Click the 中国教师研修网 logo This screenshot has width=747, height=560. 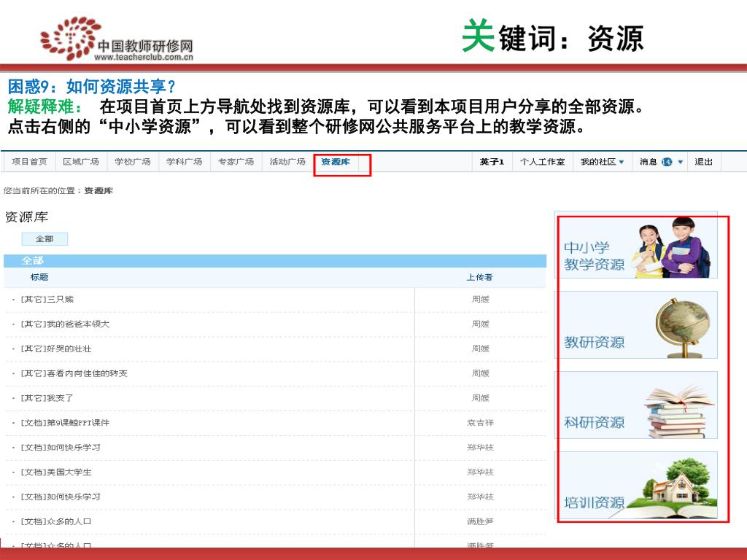[117, 39]
